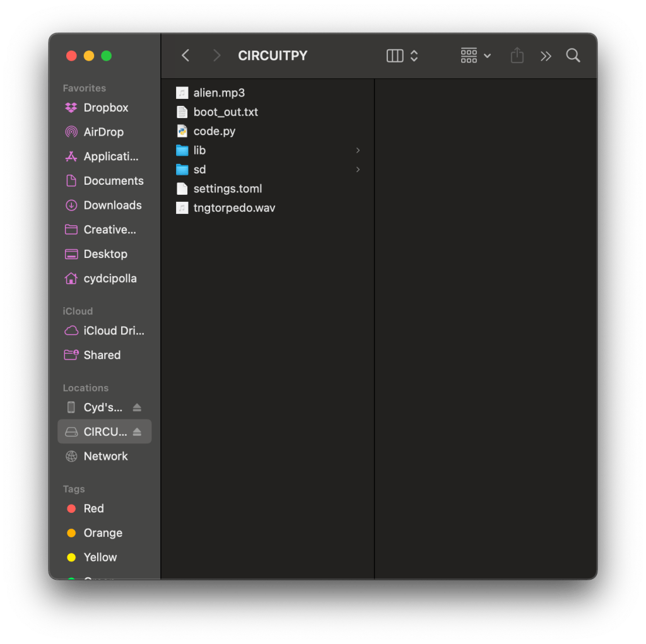Go to Downloads folder in sidebar
The width and height of the screenshot is (646, 644).
[x=112, y=205]
